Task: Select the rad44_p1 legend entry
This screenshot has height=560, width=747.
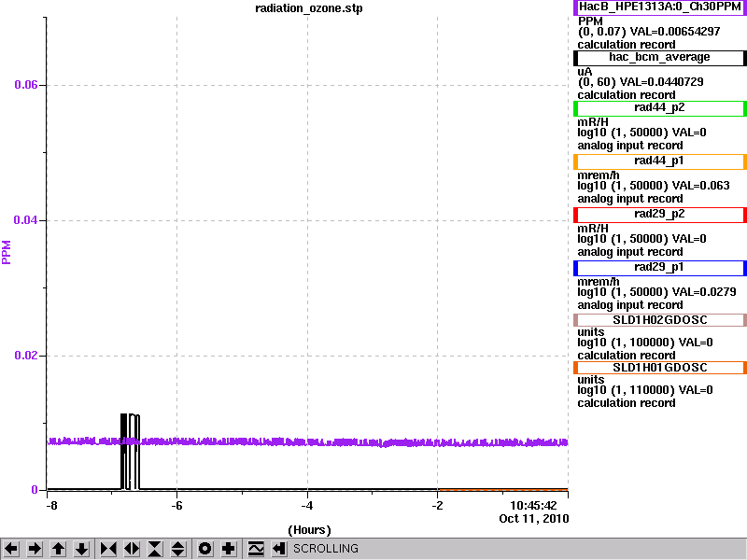Action: 660,161
